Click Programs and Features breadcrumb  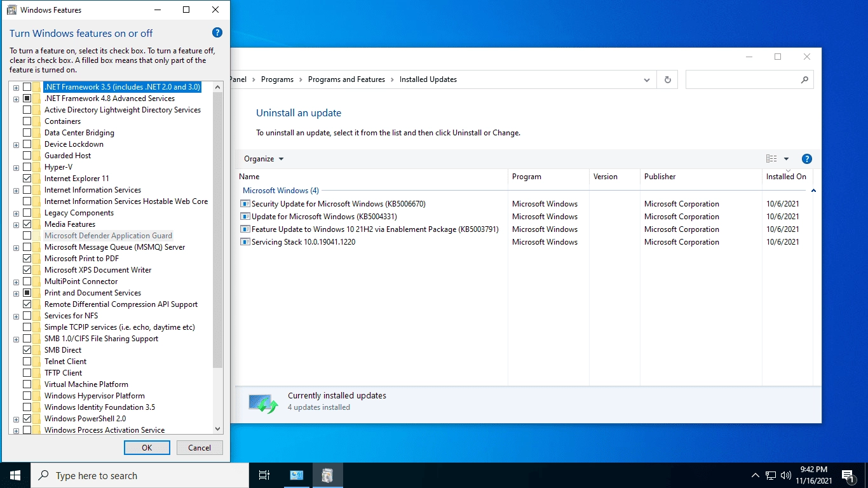tap(346, 79)
